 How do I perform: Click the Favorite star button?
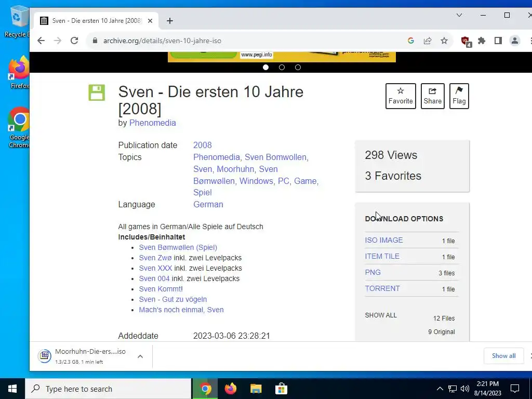401,96
